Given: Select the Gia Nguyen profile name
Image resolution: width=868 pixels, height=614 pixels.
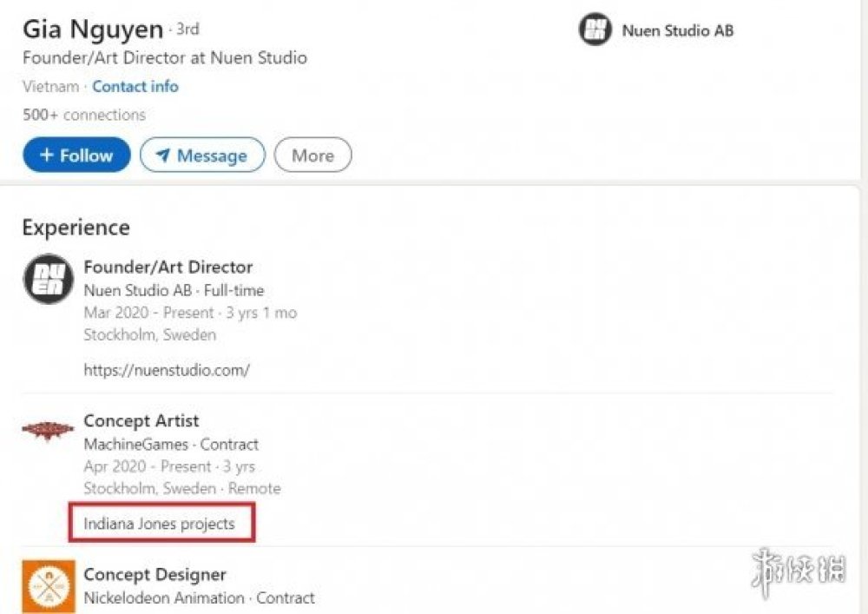Looking at the screenshot, I should click(93, 30).
